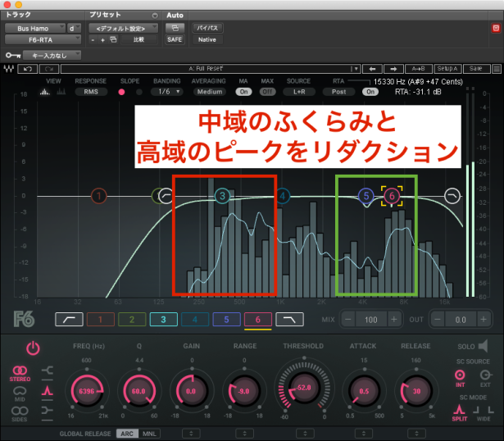Open the Waves toolbar hamburger menu
Viewport: 504px width, 441px height.
tap(497, 69)
